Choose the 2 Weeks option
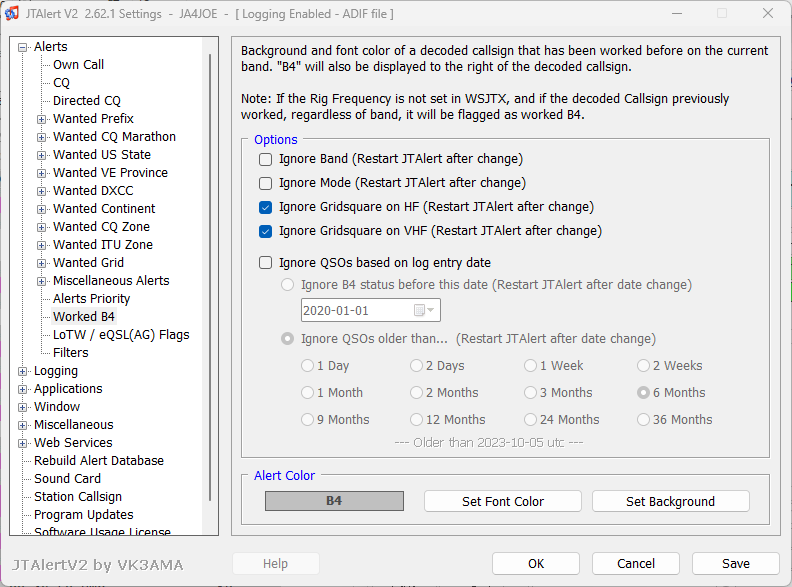This screenshot has height=587, width=792. click(x=643, y=365)
